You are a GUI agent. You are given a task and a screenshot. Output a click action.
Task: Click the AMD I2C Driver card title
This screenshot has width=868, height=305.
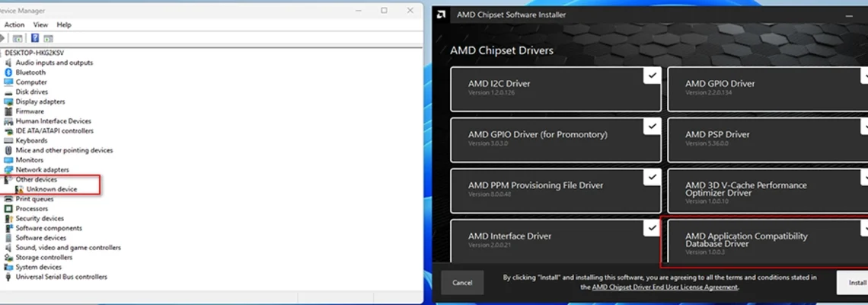499,84
